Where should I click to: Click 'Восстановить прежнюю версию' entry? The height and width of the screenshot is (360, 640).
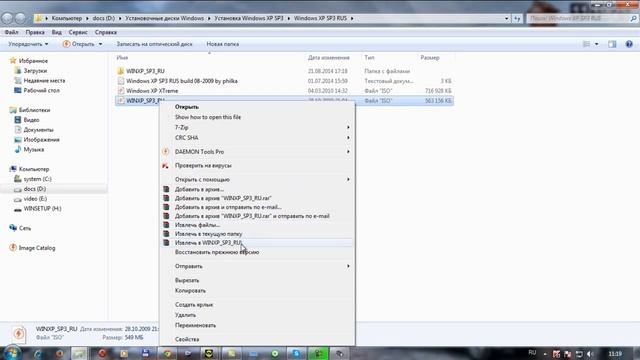pos(257,252)
